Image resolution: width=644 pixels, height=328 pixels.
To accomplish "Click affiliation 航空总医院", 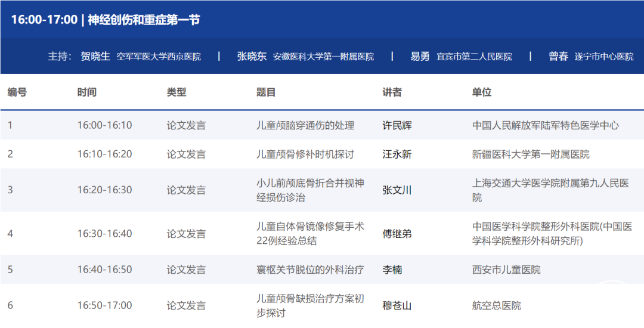I will coord(497,305).
